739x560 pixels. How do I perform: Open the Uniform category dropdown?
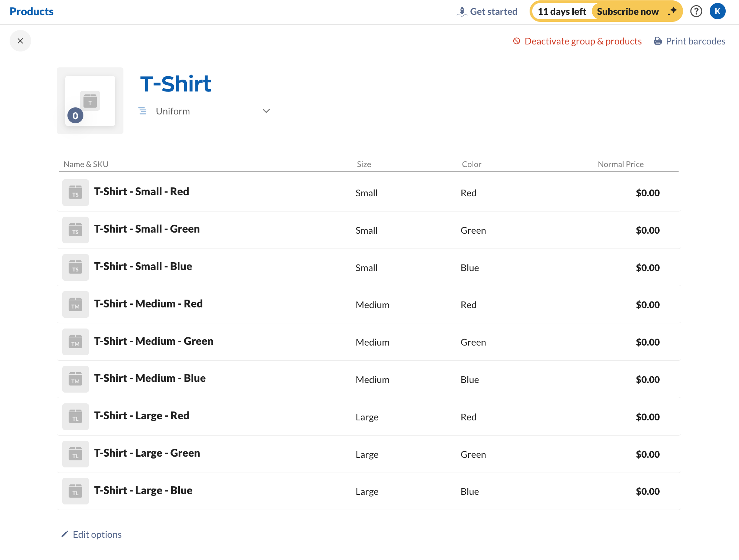[173, 111]
